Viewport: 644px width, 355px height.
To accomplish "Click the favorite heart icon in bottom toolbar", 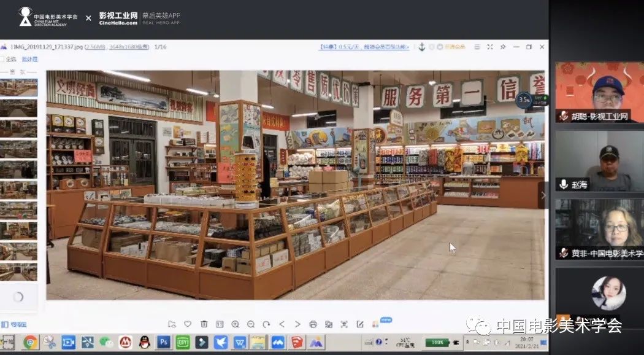I will [188, 324].
